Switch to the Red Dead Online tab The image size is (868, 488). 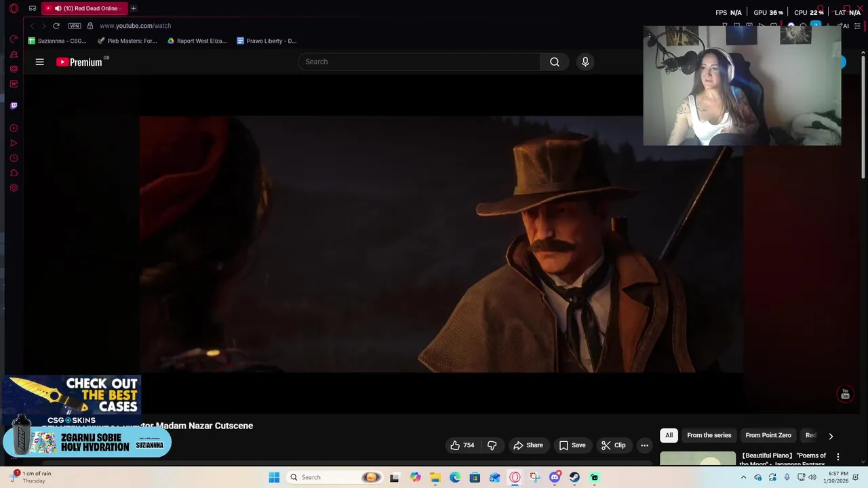[x=84, y=9]
